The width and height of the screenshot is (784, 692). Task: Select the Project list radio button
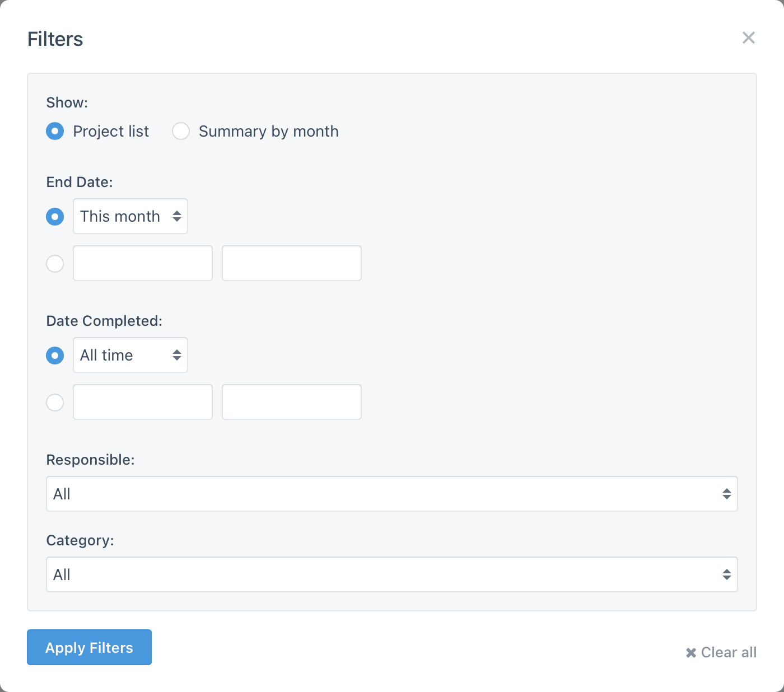coord(55,131)
